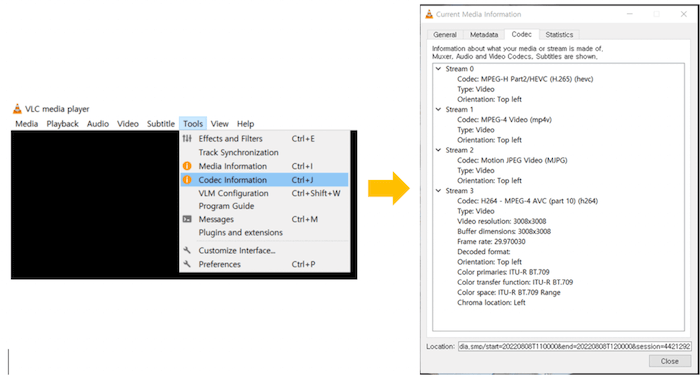Select the Stream 0 label

pos(459,69)
